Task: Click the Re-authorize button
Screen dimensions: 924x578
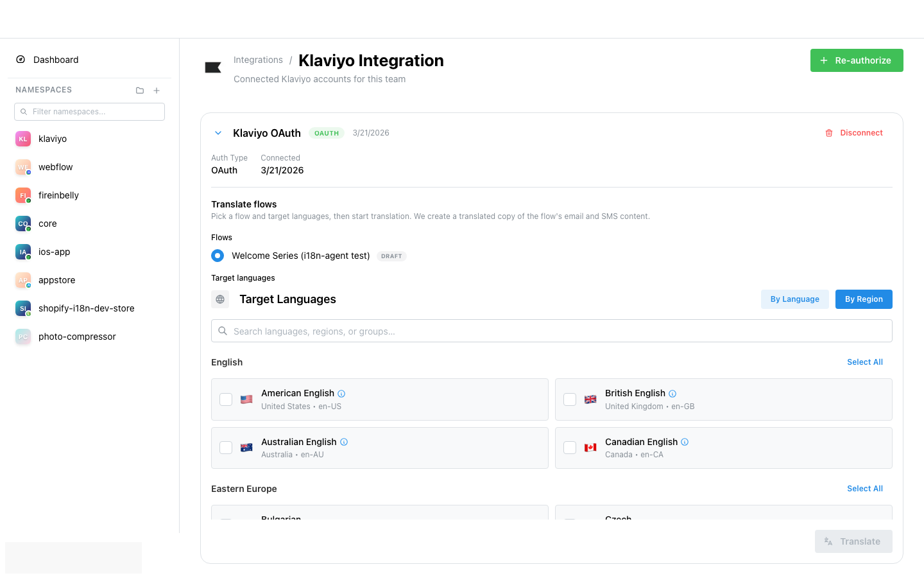Action: [857, 60]
